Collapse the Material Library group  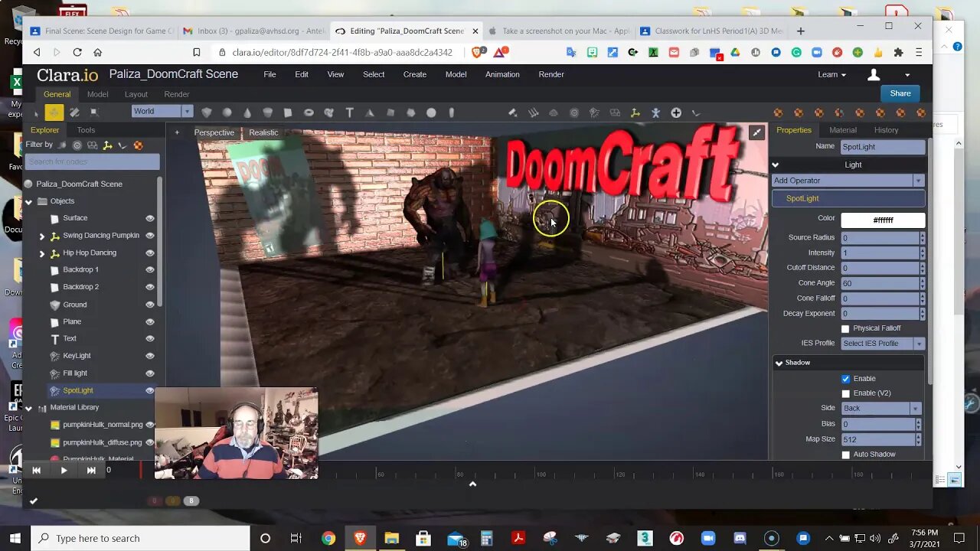pyautogui.click(x=29, y=408)
